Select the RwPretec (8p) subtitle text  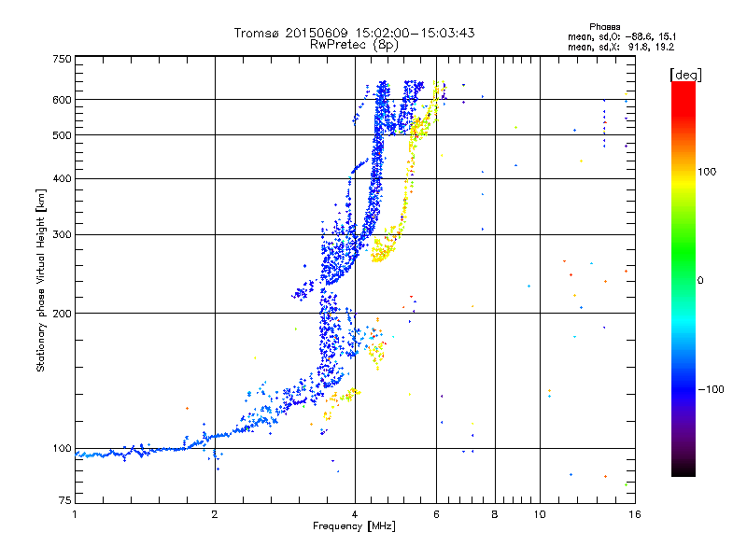click(x=354, y=44)
